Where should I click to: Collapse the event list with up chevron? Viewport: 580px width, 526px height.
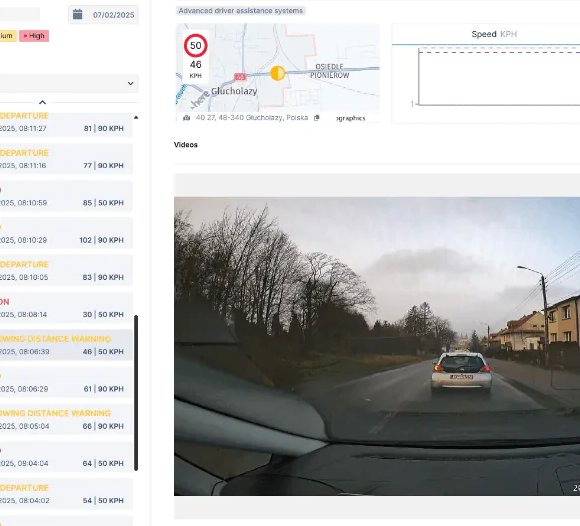pyautogui.click(x=42, y=102)
